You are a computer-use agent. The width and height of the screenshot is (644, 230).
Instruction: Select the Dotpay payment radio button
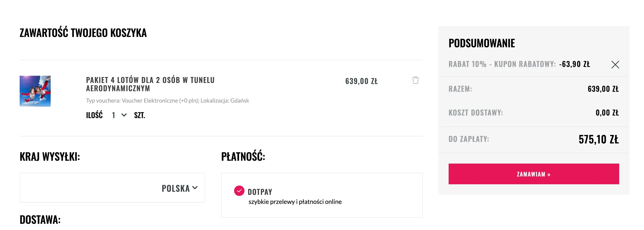(x=239, y=191)
